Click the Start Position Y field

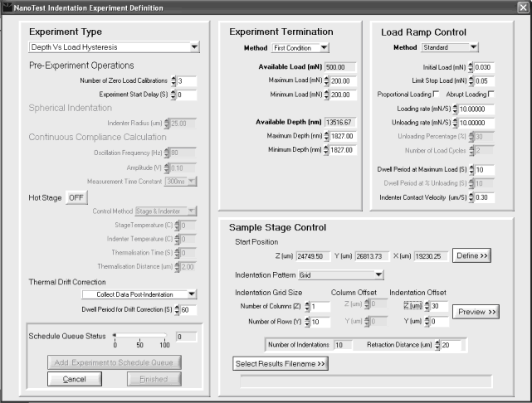372,256
